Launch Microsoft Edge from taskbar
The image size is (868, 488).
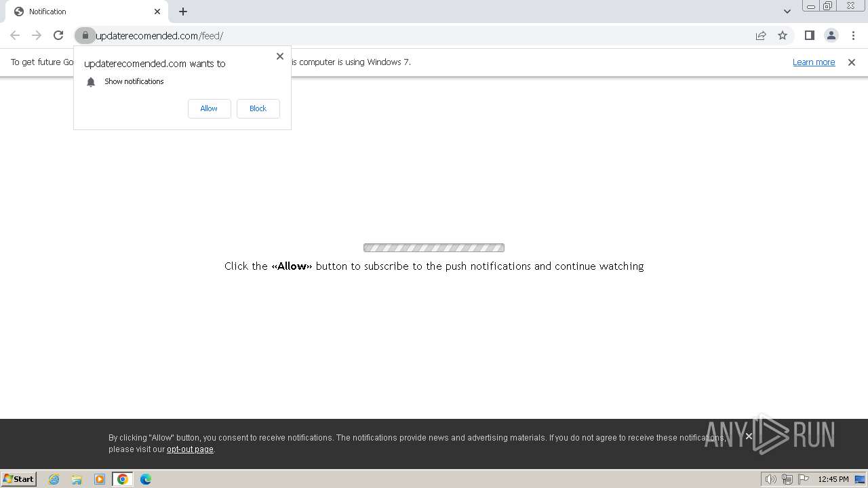(146, 479)
